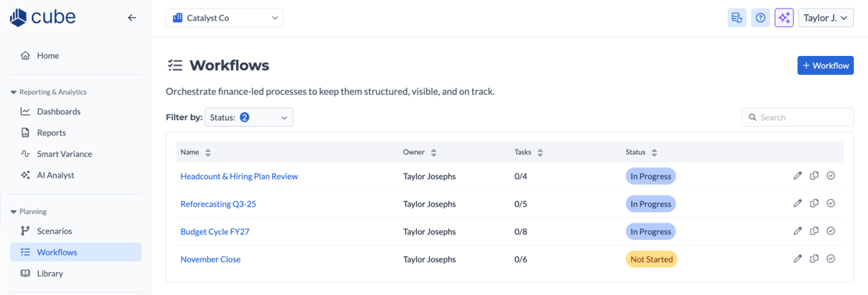Open the Status filter dropdown

(249, 118)
